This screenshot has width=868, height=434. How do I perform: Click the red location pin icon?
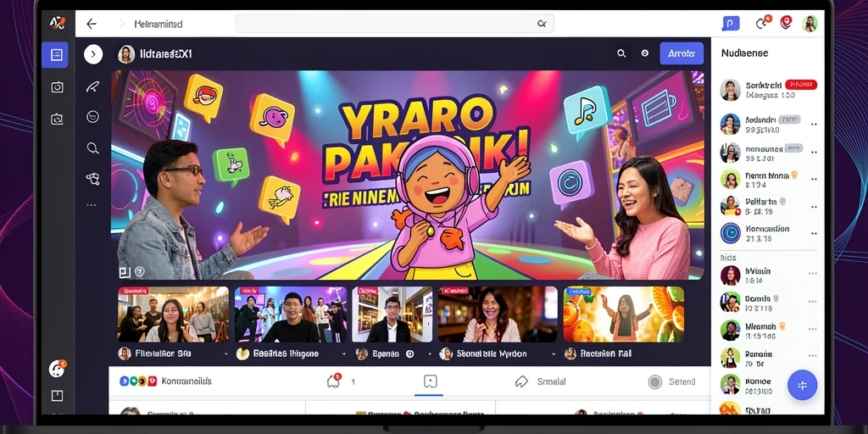[786, 23]
